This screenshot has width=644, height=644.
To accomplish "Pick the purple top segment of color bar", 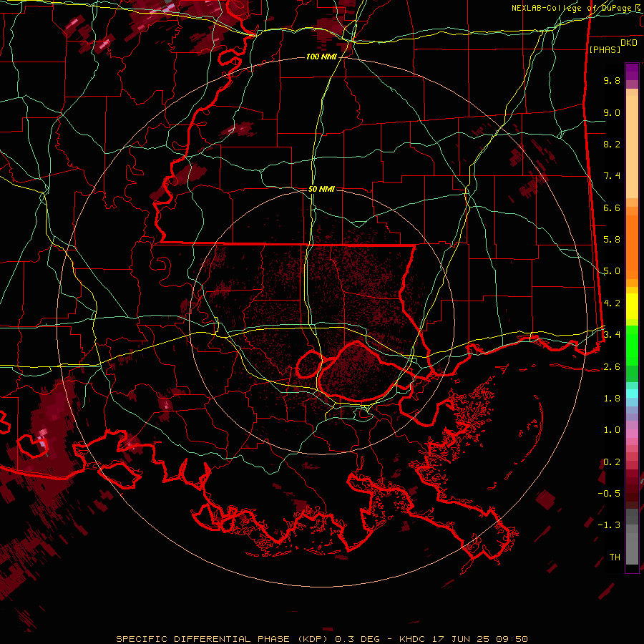I will point(632,72).
